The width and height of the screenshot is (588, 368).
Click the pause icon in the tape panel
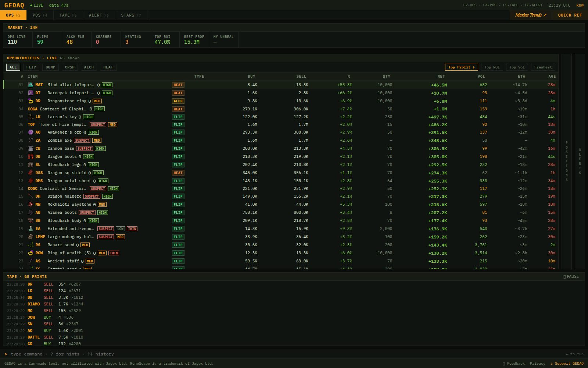[565, 277]
